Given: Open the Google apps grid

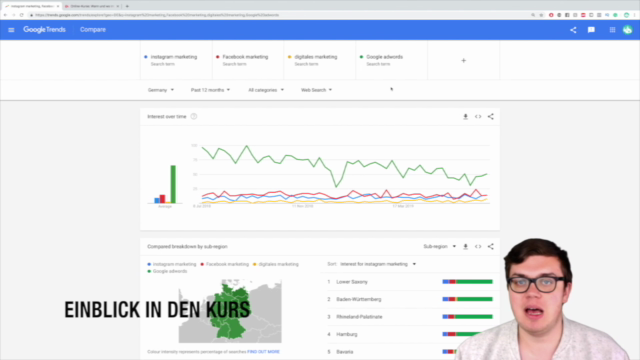Looking at the screenshot, I should (x=612, y=30).
